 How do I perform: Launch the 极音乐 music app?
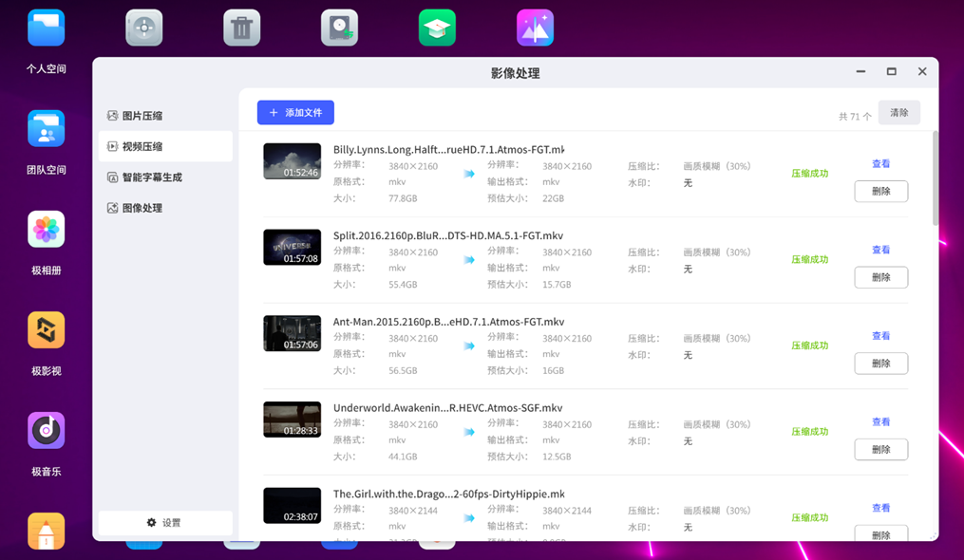(47, 430)
